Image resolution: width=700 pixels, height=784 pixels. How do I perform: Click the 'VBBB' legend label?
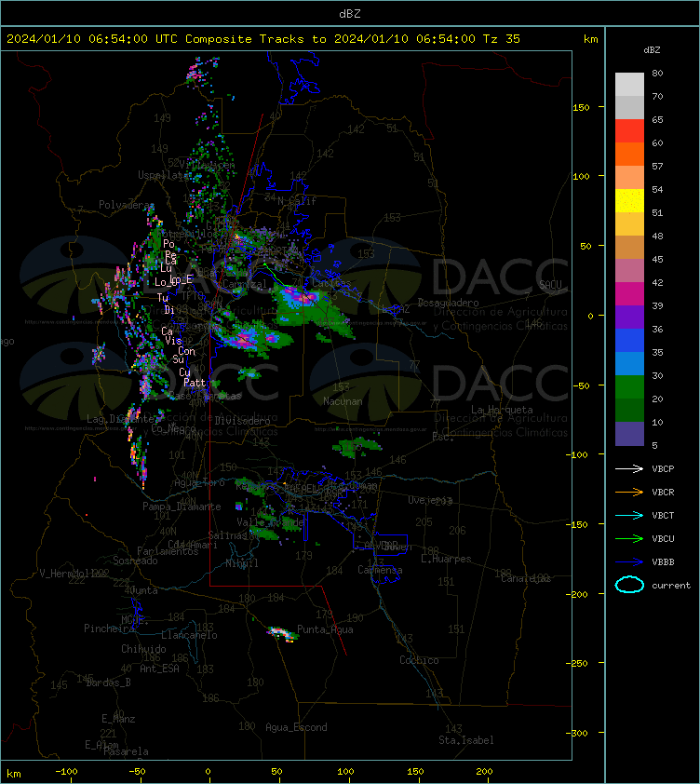tap(663, 562)
